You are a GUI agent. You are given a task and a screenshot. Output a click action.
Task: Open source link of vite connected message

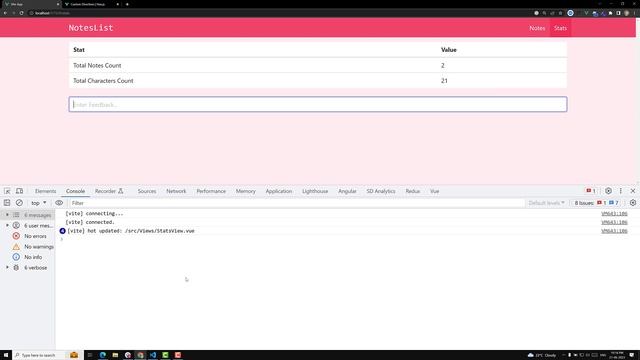click(x=614, y=222)
